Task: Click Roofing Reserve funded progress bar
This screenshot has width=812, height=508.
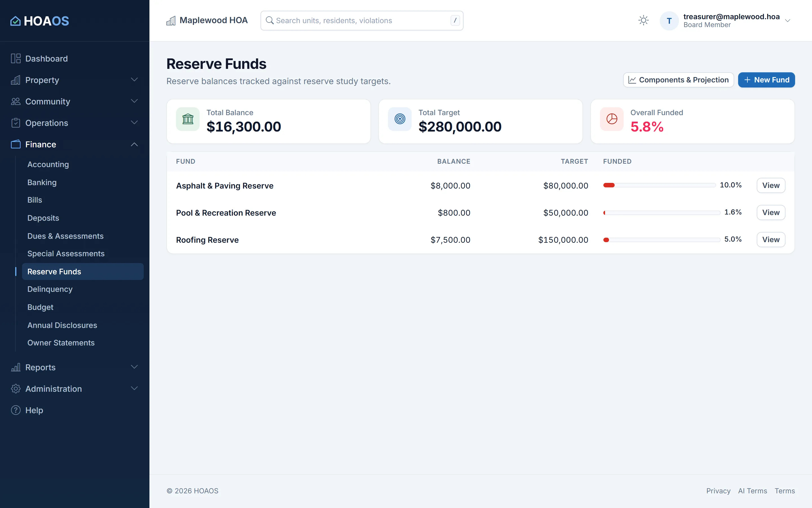Action: pyautogui.click(x=662, y=240)
